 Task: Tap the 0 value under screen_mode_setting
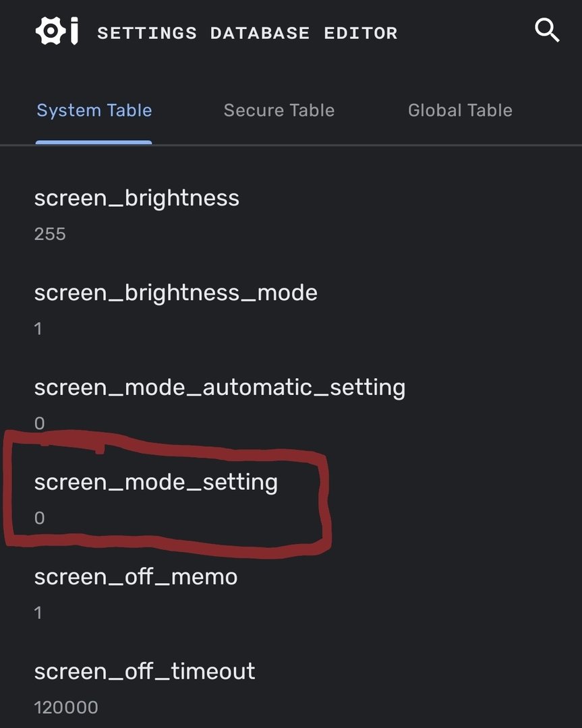39,518
